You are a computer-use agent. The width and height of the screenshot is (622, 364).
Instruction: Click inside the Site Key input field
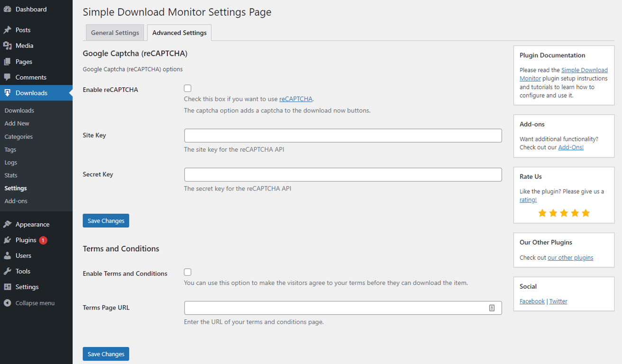[343, 135]
